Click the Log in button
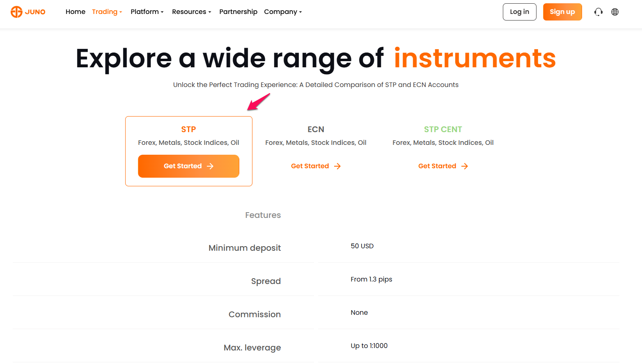Screen dimensions: 642x364 520,12
